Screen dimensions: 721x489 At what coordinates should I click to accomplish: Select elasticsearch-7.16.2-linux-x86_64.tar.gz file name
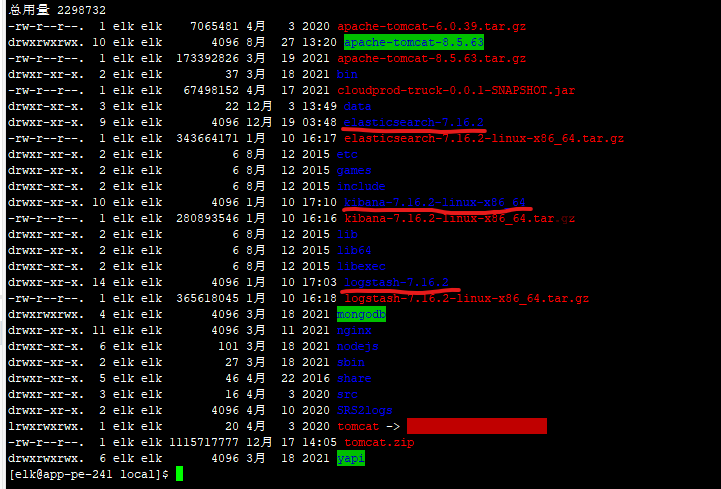(x=484, y=138)
